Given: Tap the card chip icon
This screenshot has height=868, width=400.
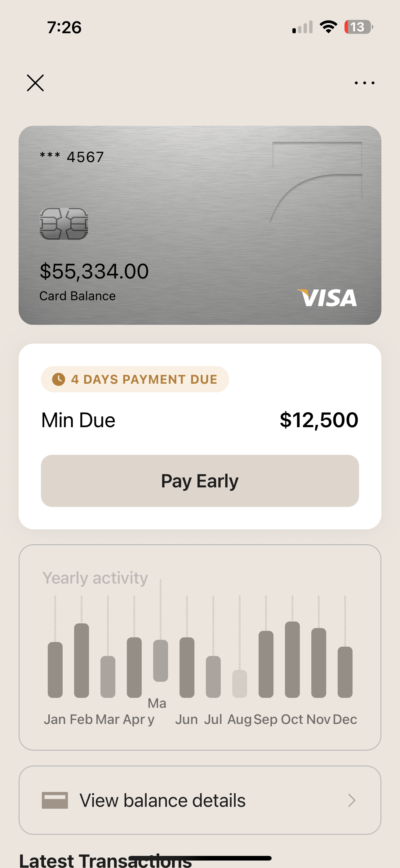Looking at the screenshot, I should 64,224.
